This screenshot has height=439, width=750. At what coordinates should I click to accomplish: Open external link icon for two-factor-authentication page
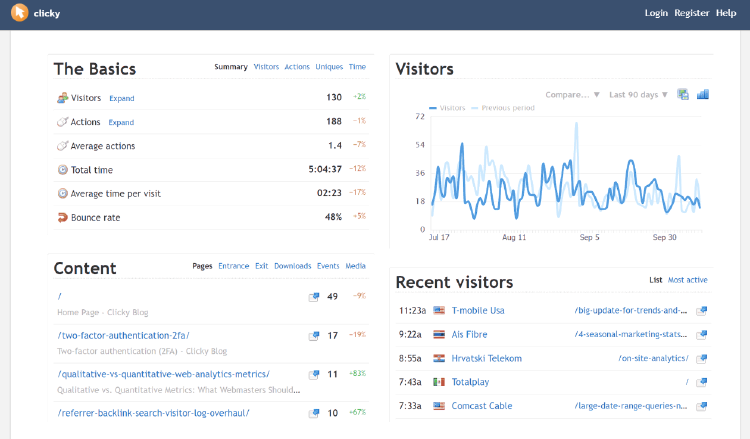point(314,335)
